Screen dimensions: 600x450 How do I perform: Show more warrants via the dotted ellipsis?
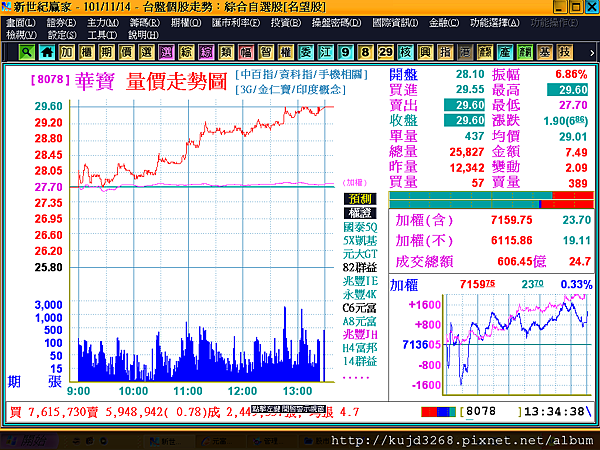click(356, 378)
